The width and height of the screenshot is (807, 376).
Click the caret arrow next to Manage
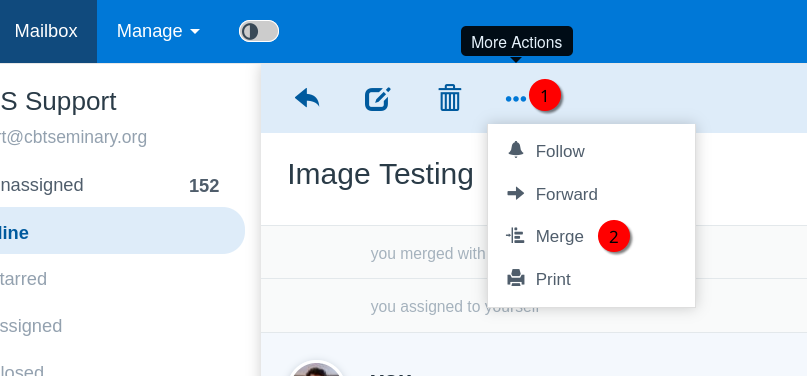[x=195, y=32]
